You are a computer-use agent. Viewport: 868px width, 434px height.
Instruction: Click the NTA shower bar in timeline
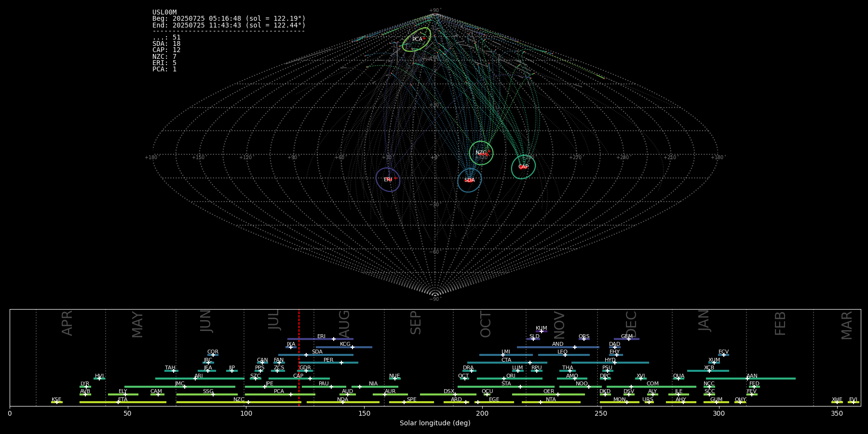(x=551, y=402)
